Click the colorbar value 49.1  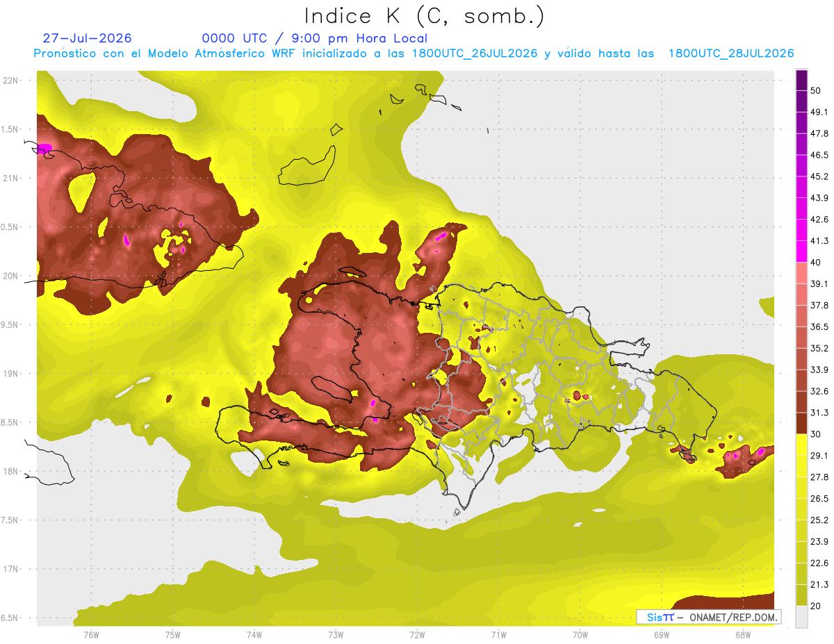819,112
